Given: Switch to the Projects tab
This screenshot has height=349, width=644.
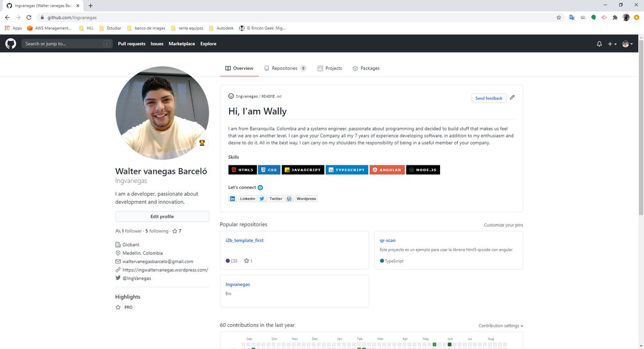Looking at the screenshot, I should (x=330, y=68).
